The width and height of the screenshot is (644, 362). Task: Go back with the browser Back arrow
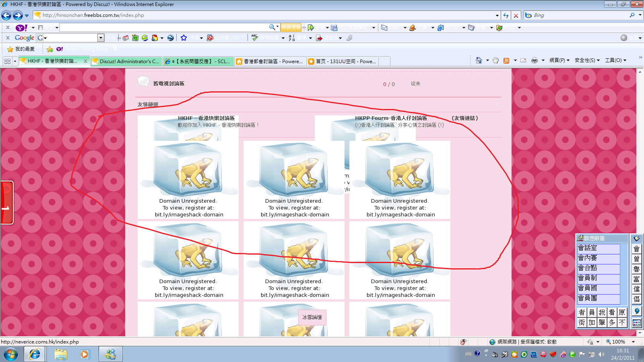6,15
